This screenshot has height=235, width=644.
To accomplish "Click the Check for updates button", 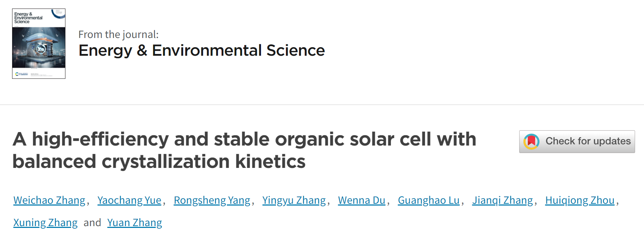I will click(577, 142).
